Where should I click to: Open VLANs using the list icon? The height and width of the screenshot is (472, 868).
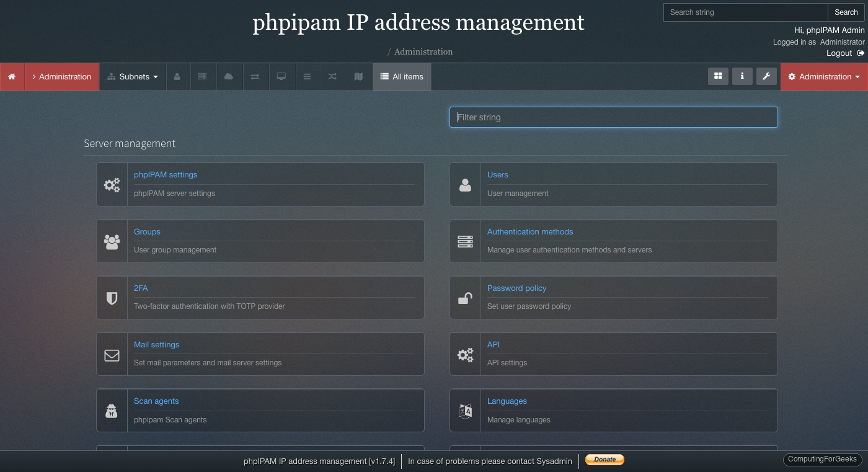tap(307, 76)
